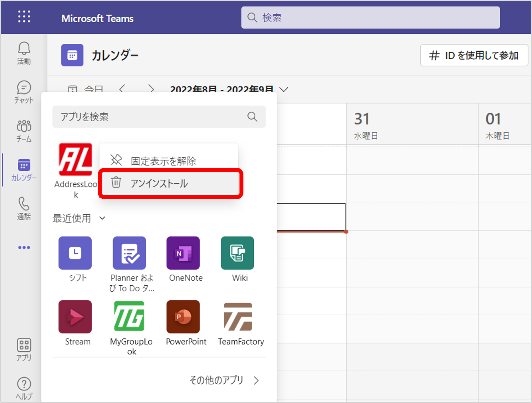Open Calendar (カレンダー) in sidebar
Screen dimensions: 532x403
click(x=24, y=170)
